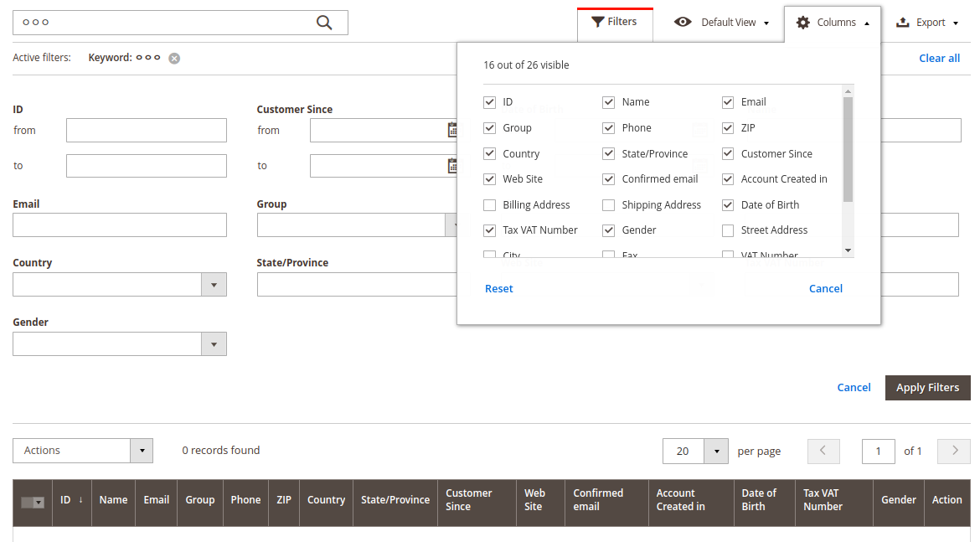Expand the Gender filter dropdown
Image resolution: width=980 pixels, height=542 pixels.
pos(214,344)
